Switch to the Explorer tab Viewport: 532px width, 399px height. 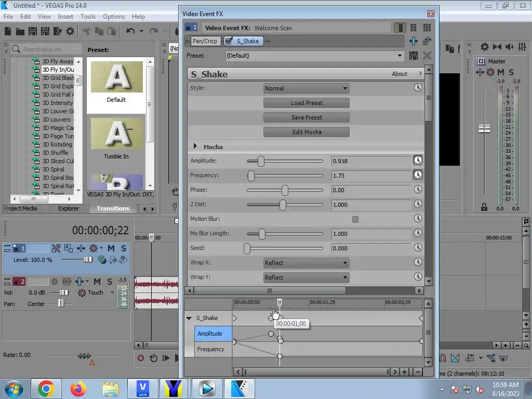(x=69, y=208)
